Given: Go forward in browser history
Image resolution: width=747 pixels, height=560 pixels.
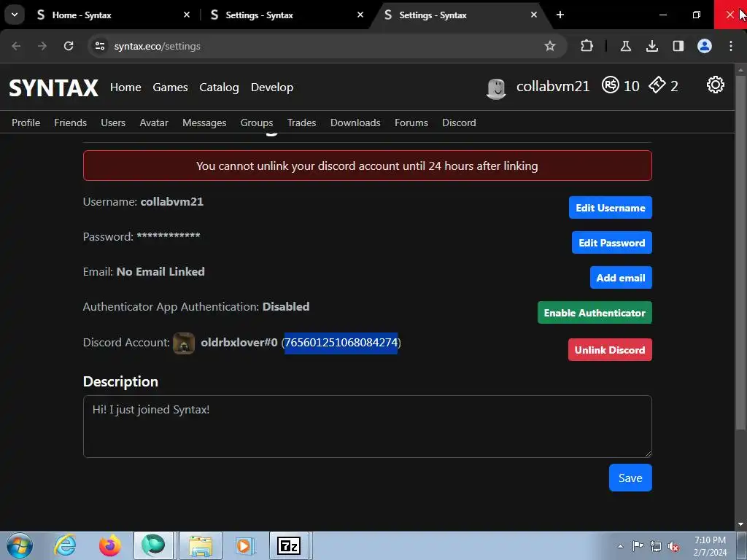Looking at the screenshot, I should tap(42, 46).
